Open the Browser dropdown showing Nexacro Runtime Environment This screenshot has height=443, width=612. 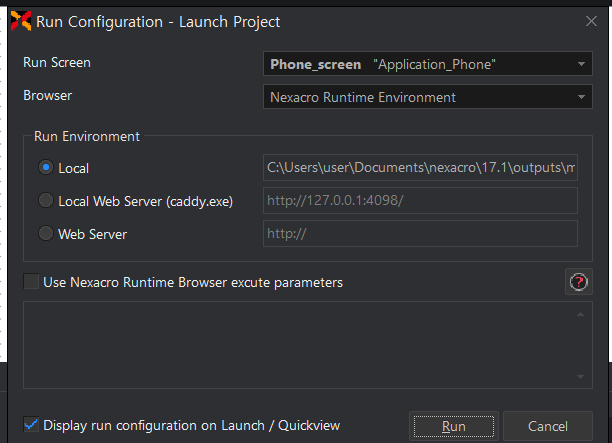tap(428, 97)
